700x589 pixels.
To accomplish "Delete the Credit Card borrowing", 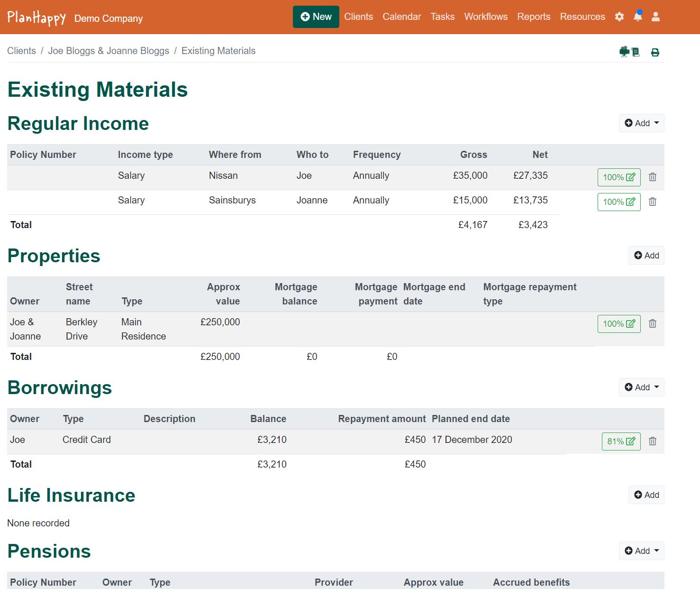I will [x=652, y=441].
